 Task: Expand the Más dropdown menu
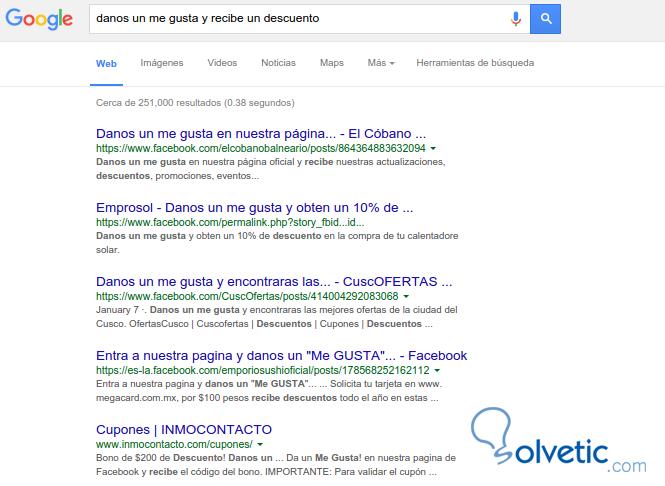[381, 63]
